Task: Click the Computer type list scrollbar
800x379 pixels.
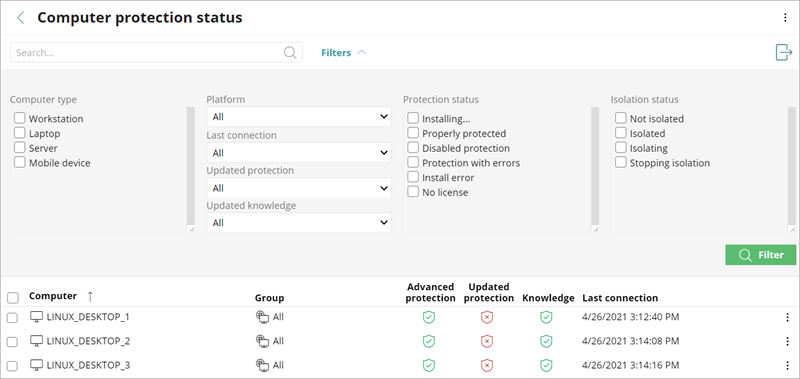Action: (190, 166)
